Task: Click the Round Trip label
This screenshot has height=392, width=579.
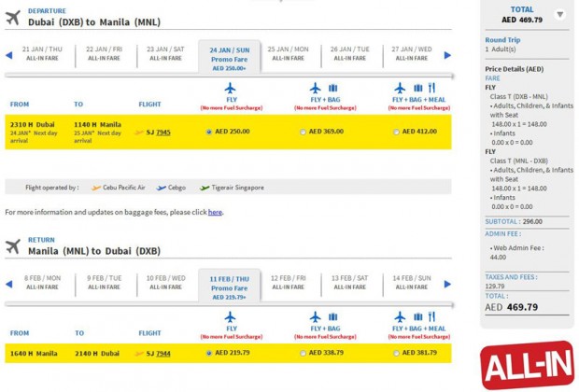Action: [502, 40]
